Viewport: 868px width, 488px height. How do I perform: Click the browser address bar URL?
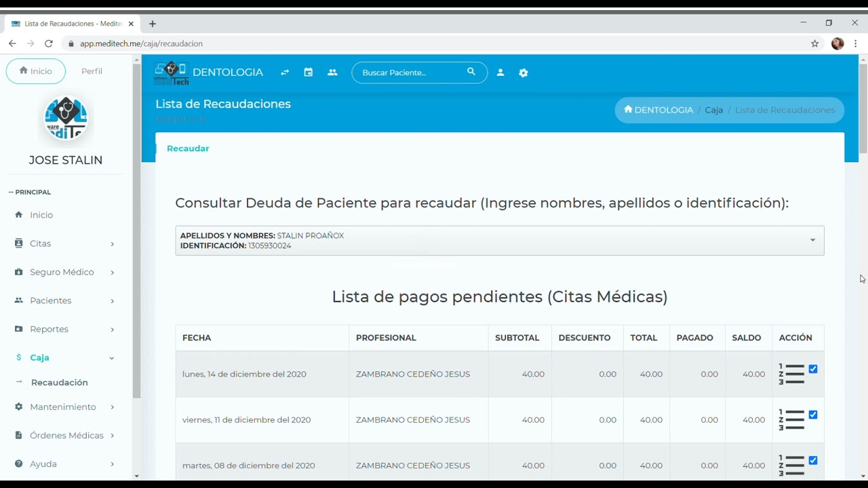coord(141,43)
